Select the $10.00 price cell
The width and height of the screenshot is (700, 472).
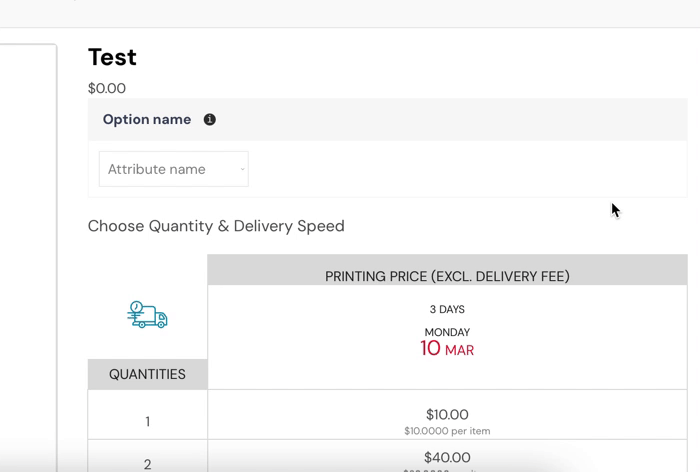click(447, 414)
